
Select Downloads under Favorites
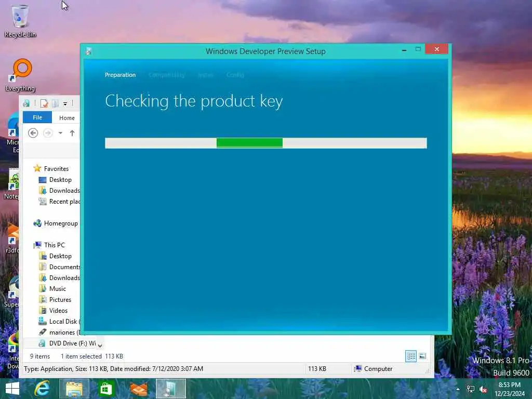59,190
